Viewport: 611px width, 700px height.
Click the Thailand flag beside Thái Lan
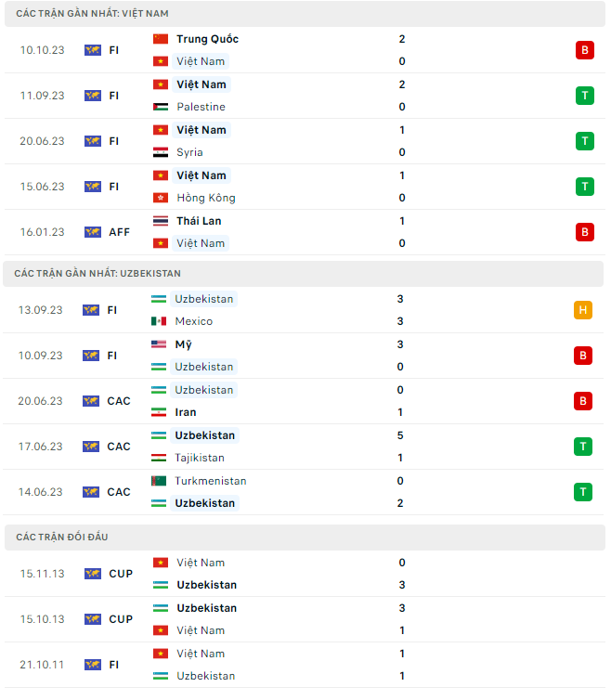pos(161,221)
